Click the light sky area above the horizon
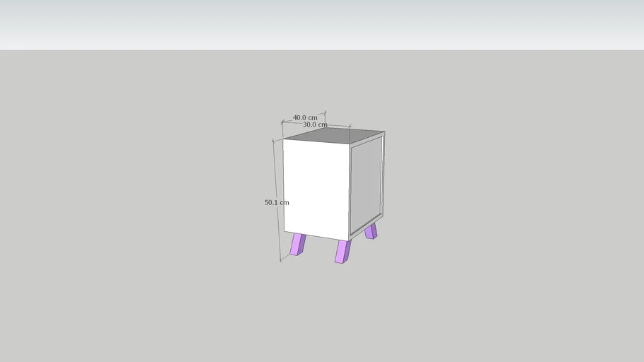644x362 pixels. pyautogui.click(x=322, y=25)
